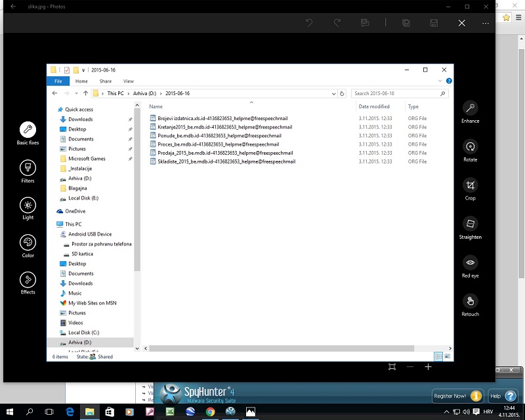Open the Light adjustments category
The image size is (525, 420).
(28, 205)
